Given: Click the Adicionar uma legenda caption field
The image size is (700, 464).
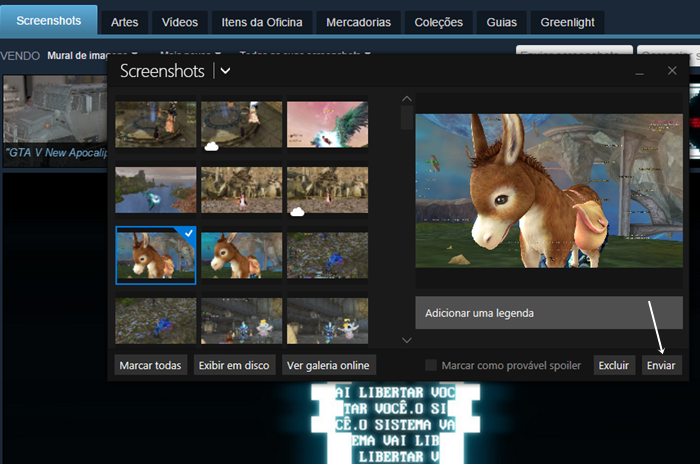Looking at the screenshot, I should coord(549,313).
